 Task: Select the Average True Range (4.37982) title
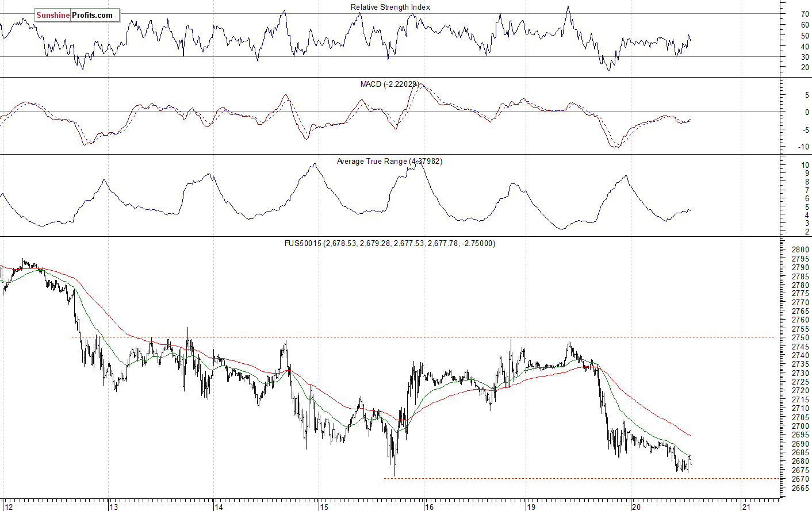390,161
